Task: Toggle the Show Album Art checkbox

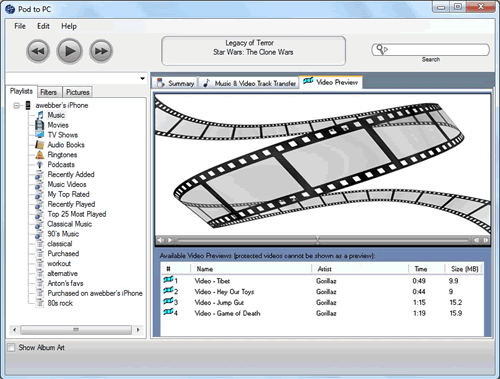Action: tap(11, 347)
